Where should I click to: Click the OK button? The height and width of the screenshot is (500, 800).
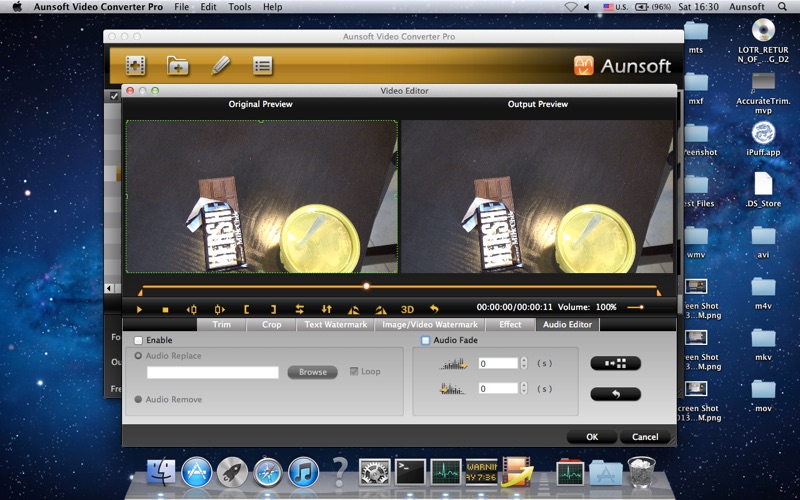(x=592, y=436)
